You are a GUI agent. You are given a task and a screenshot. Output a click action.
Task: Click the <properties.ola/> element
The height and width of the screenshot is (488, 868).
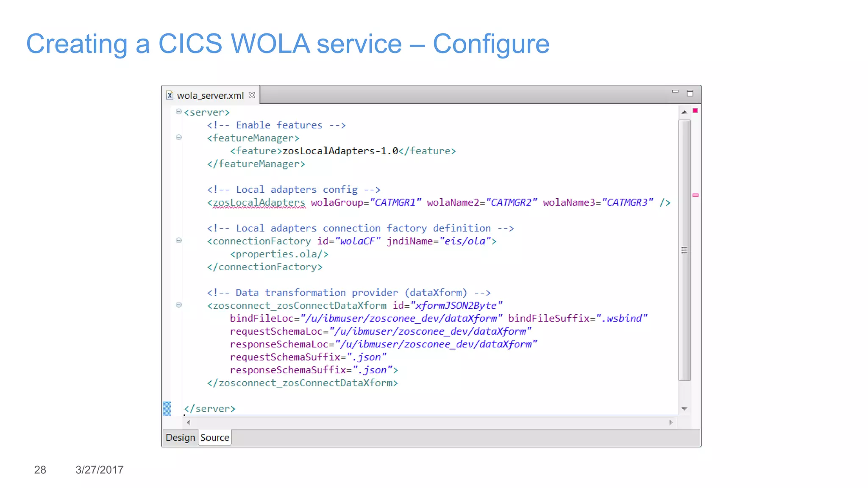click(279, 254)
